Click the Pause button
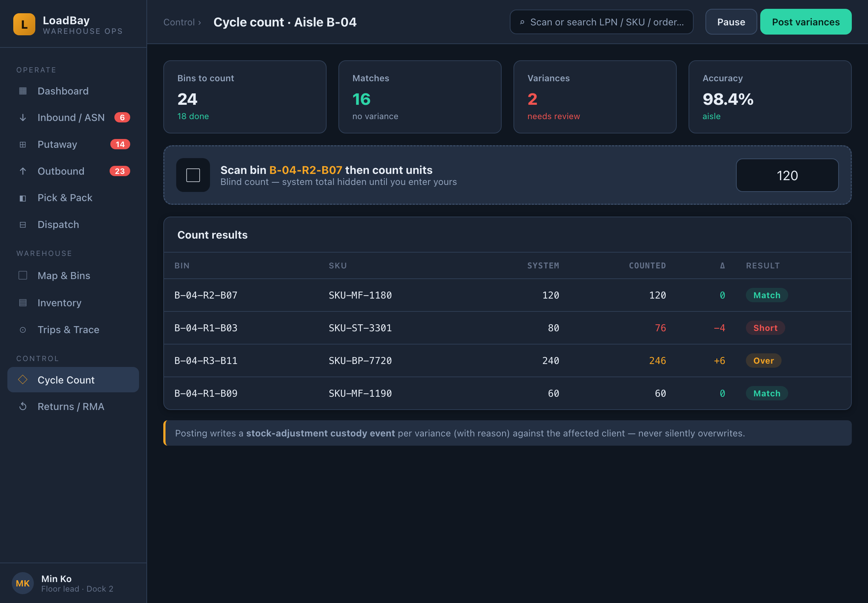 click(731, 22)
